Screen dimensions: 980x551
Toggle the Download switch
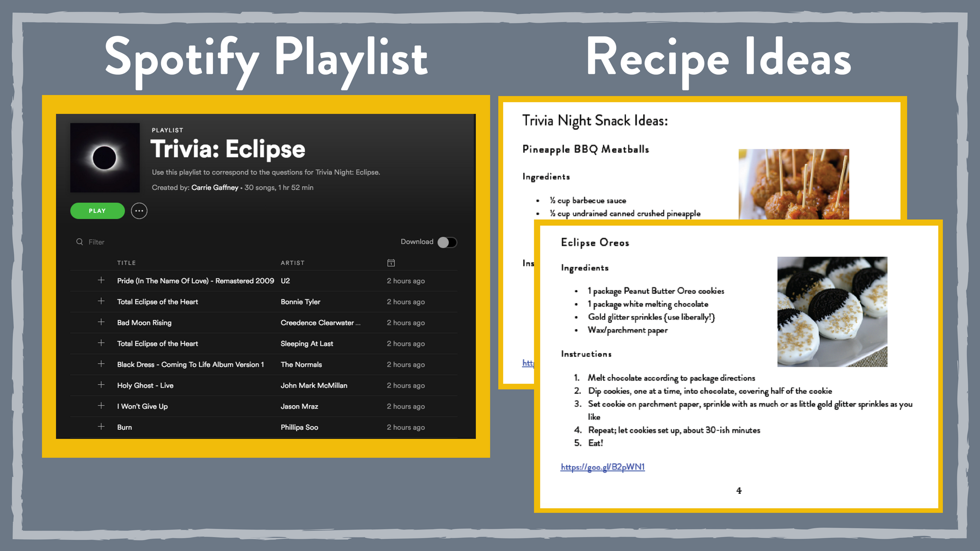click(x=447, y=242)
